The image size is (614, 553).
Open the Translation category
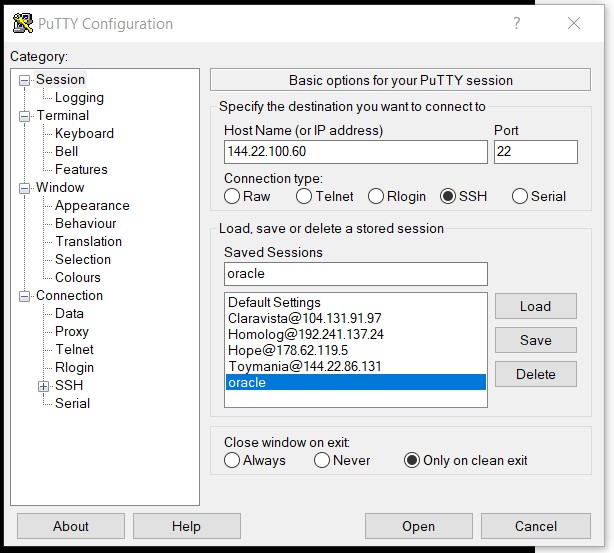(88, 242)
